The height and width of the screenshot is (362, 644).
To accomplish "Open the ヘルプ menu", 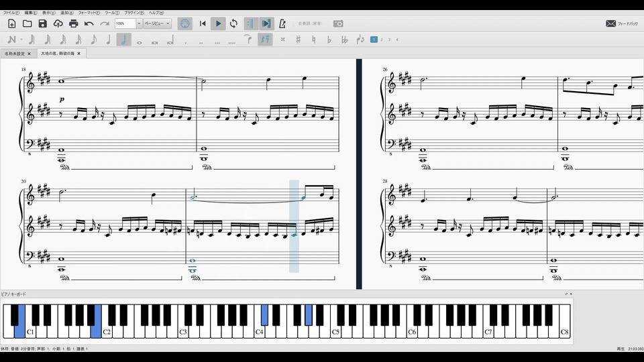I will pyautogui.click(x=156, y=13).
